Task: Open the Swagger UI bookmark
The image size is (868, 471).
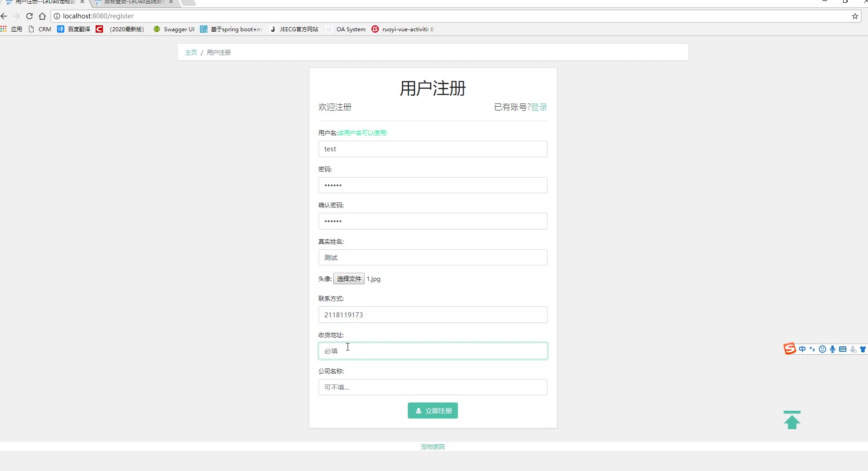Action: (174, 29)
